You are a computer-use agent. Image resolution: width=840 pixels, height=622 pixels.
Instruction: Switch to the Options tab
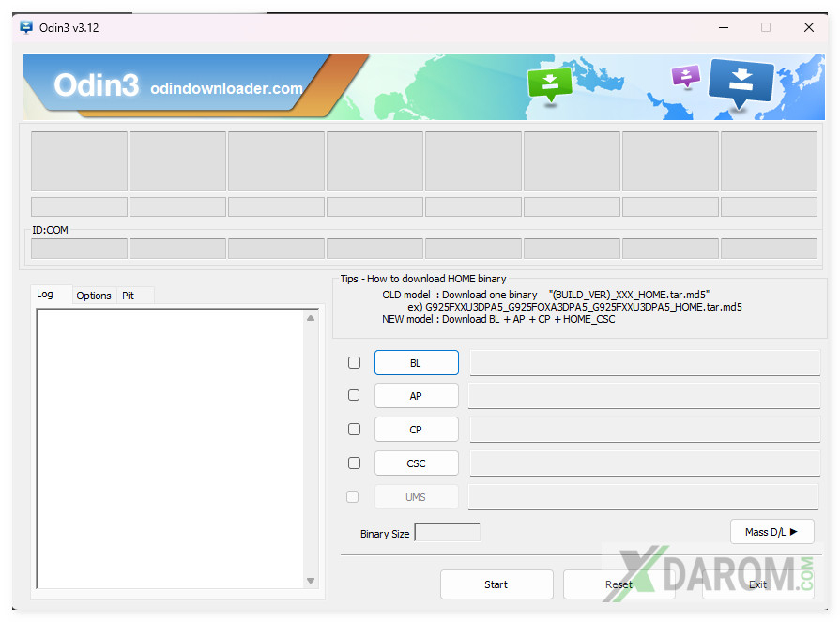[94, 296]
